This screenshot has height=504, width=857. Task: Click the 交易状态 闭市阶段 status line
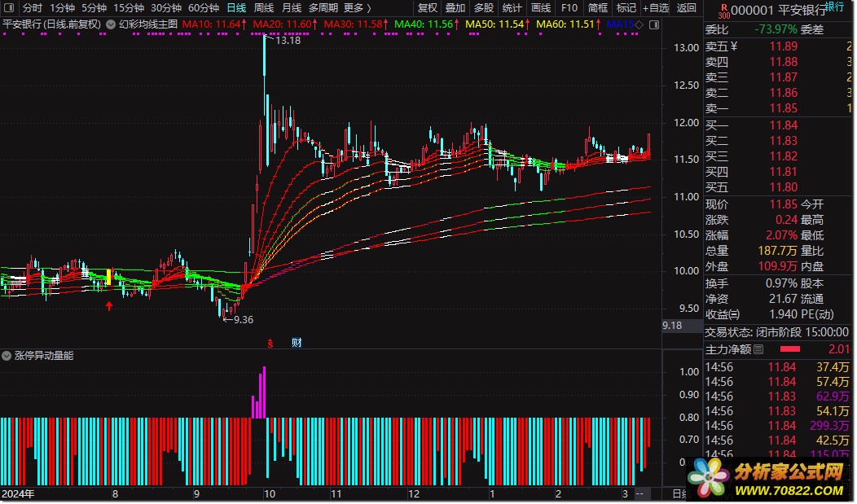click(x=776, y=332)
